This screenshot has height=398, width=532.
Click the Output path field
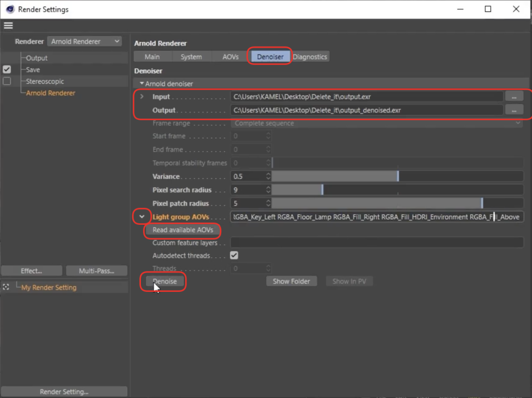(367, 110)
